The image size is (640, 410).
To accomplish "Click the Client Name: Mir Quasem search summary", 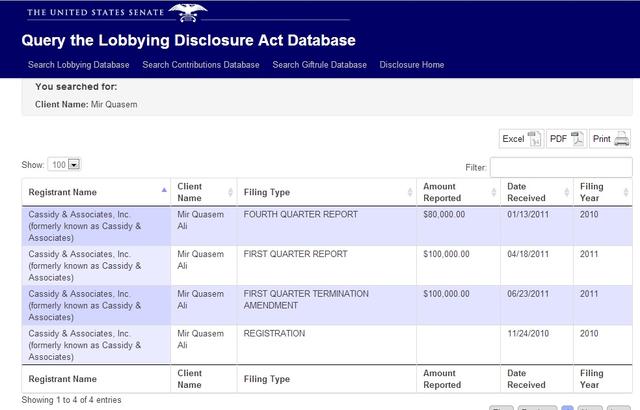I will (86, 104).
